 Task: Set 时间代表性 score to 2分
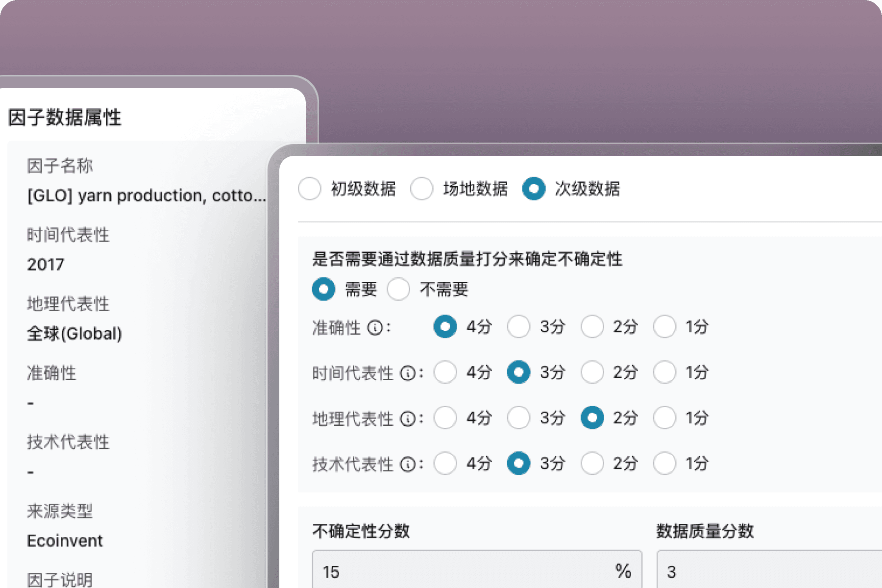click(592, 372)
